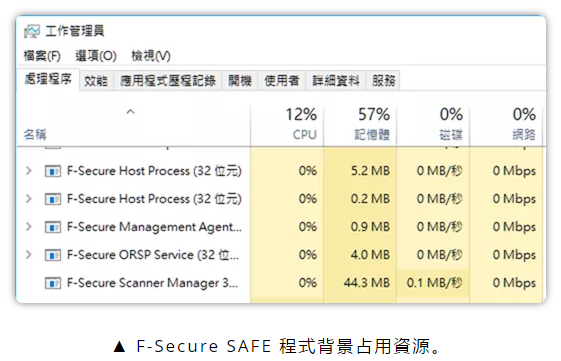Open the 檢視(V) menu
Screen dimensions: 561x361
151,56
